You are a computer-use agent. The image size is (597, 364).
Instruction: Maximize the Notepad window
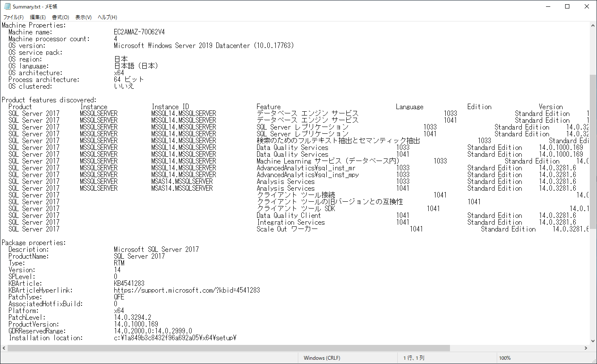[567, 6]
